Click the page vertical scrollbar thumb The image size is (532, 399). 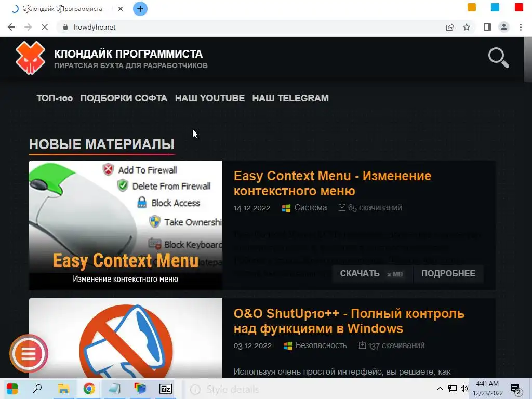click(528, 59)
